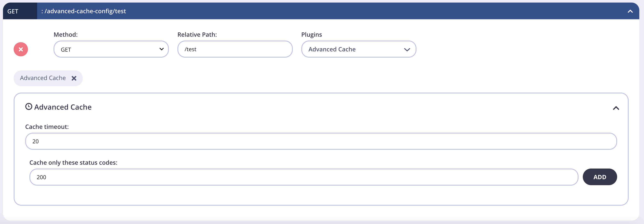
Task: Collapse the GET /advanced-cache-config/test route card
Action: tap(630, 11)
